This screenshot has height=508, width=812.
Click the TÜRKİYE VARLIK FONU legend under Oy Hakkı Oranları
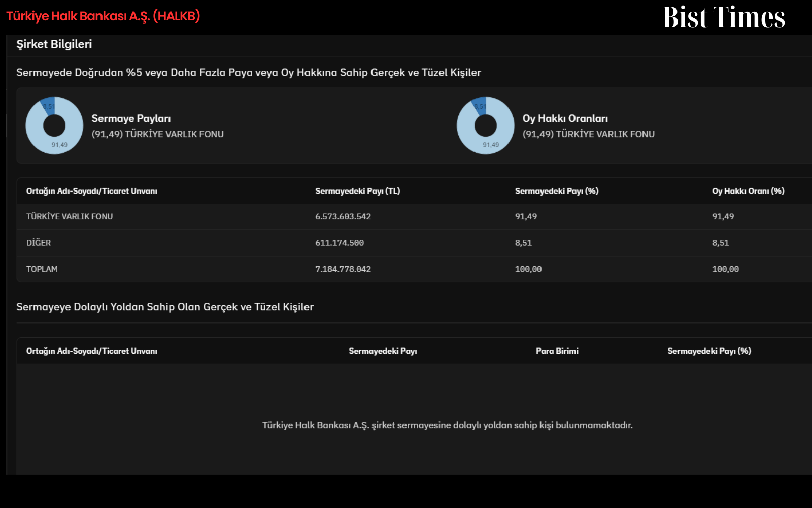tap(589, 134)
